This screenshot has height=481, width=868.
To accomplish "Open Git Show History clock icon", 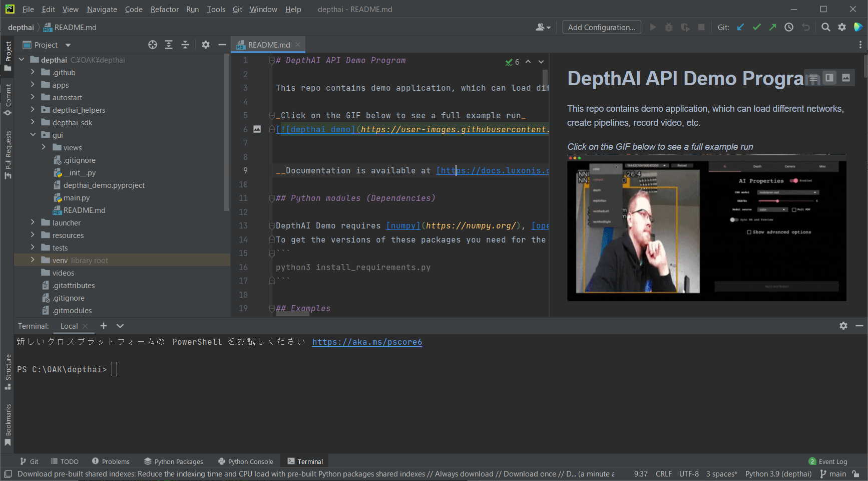I will [x=789, y=28].
